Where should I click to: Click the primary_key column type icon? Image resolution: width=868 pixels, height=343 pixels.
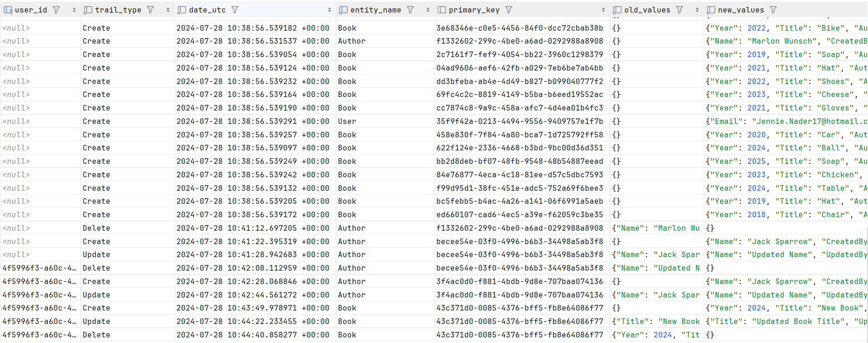[x=442, y=10]
